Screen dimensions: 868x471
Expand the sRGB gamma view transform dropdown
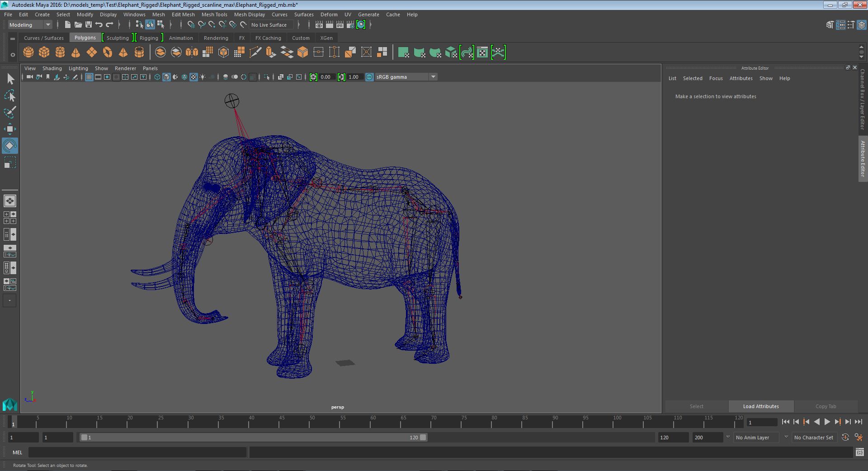pos(433,77)
